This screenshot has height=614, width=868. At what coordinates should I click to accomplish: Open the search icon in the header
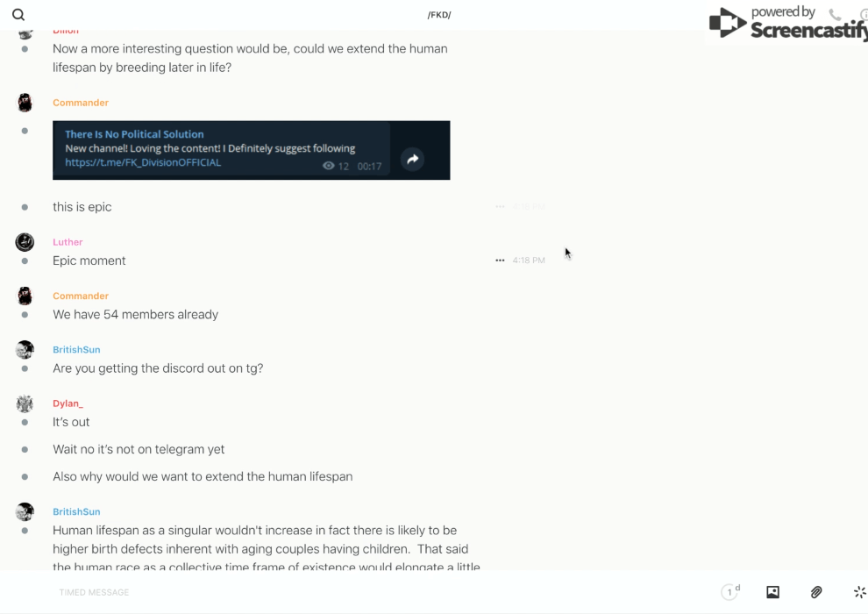point(18,15)
